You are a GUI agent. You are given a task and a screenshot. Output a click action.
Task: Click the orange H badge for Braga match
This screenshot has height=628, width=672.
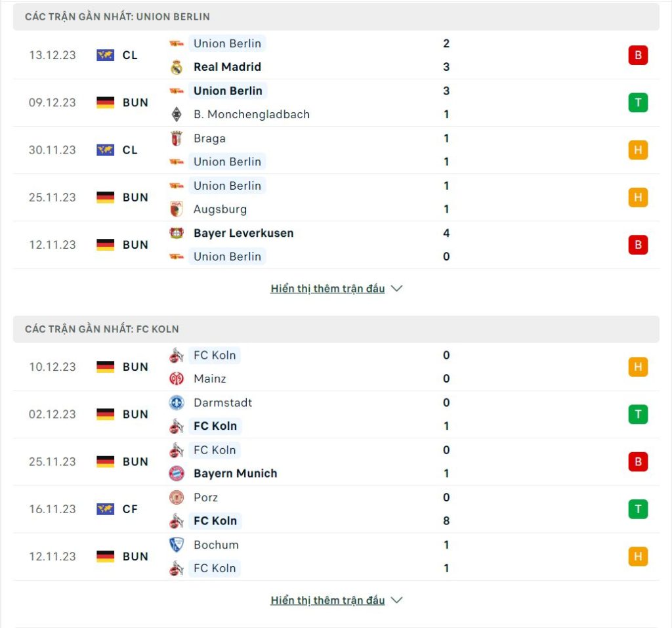point(638,150)
